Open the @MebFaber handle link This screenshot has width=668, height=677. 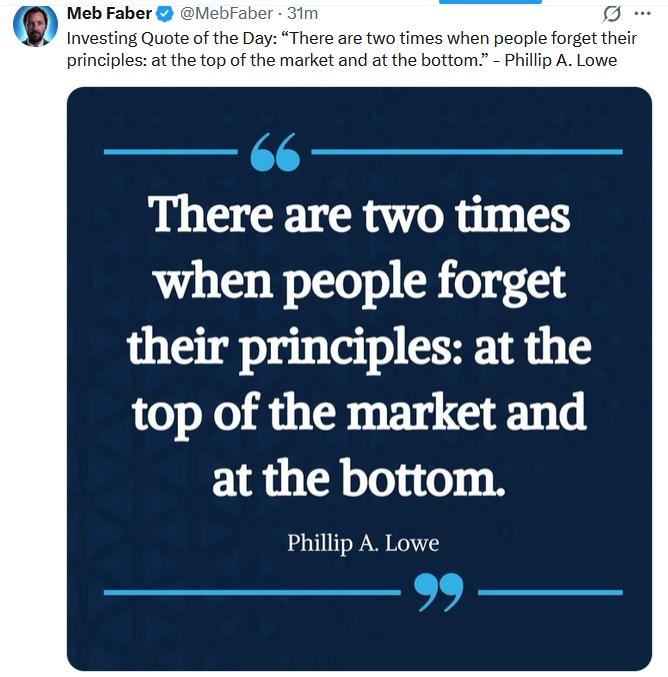(227, 13)
